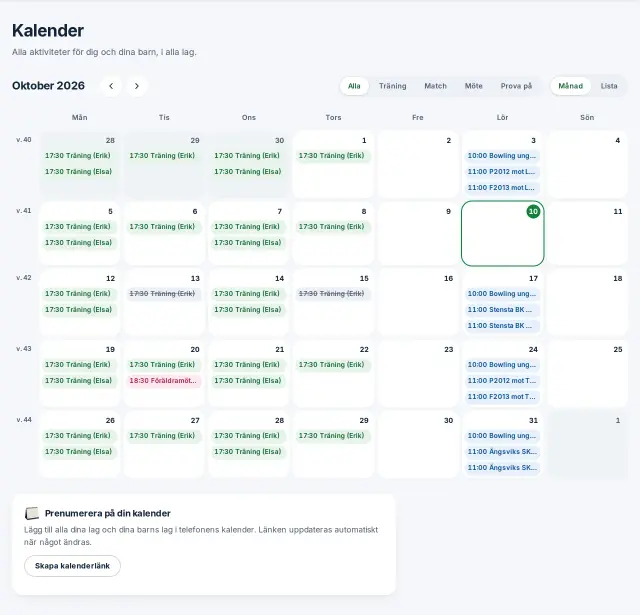Filter by Träning activities
The image size is (640, 615).
point(392,86)
